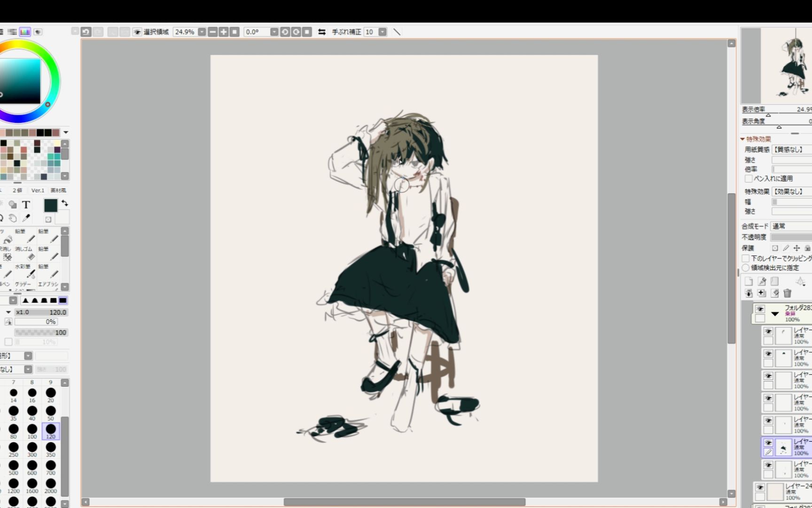This screenshot has width=812, height=508.
Task: Choose the Watercolor (水彩筆) brush
Action: [31, 274]
